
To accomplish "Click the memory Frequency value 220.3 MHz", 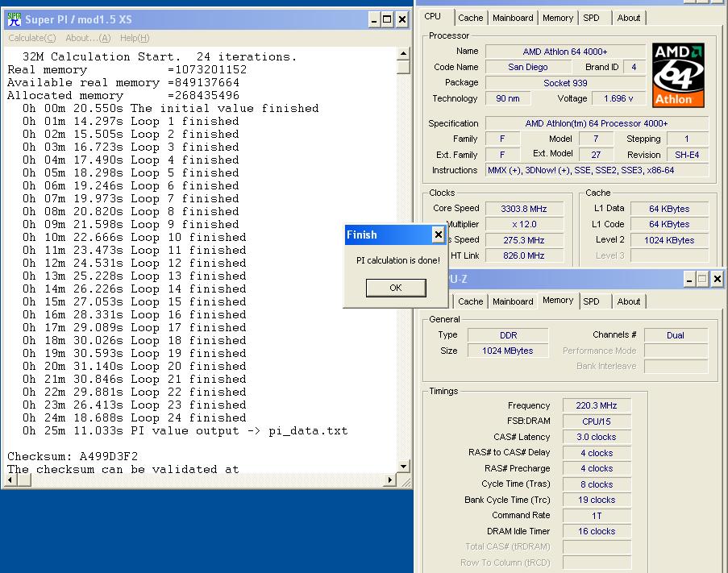I will pos(597,405).
